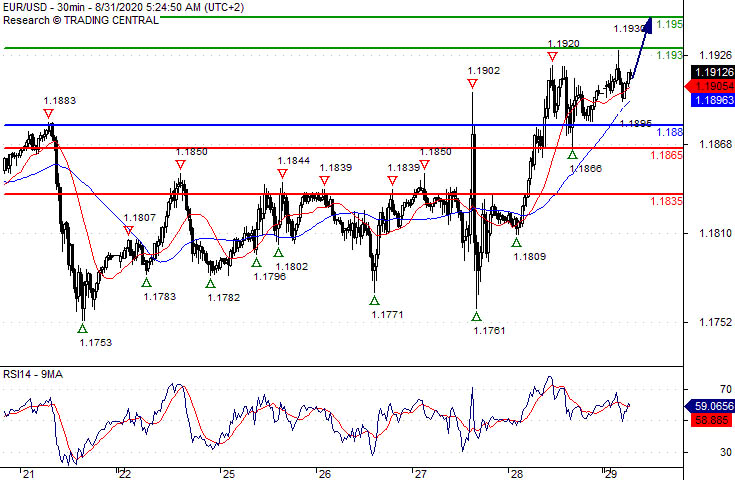Select date 28 on the time axis
The height and width of the screenshot is (480, 735).
click(517, 474)
